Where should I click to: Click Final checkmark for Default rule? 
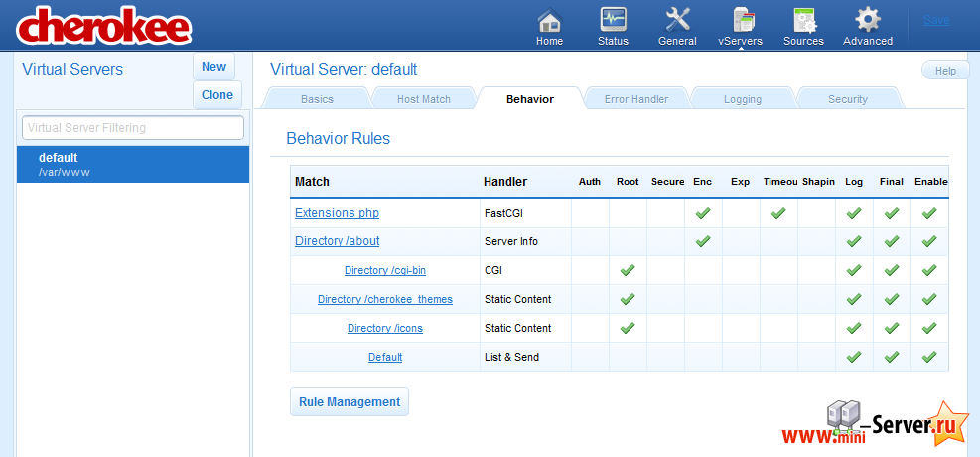pyautogui.click(x=892, y=357)
